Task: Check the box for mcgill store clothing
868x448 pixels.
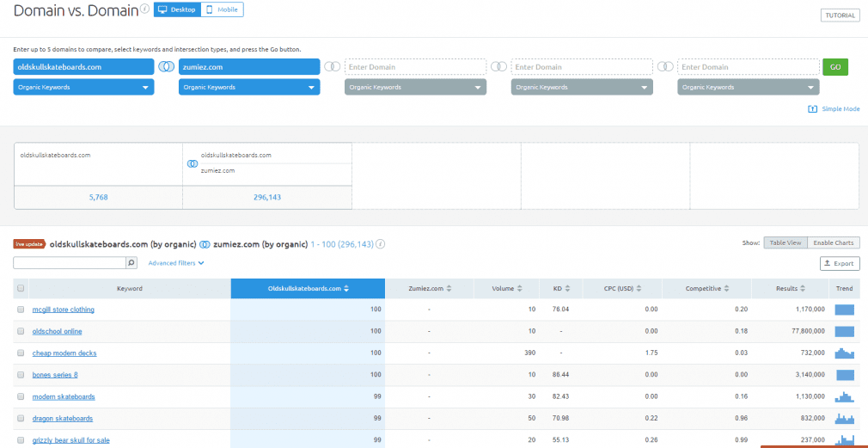Action: click(x=21, y=310)
